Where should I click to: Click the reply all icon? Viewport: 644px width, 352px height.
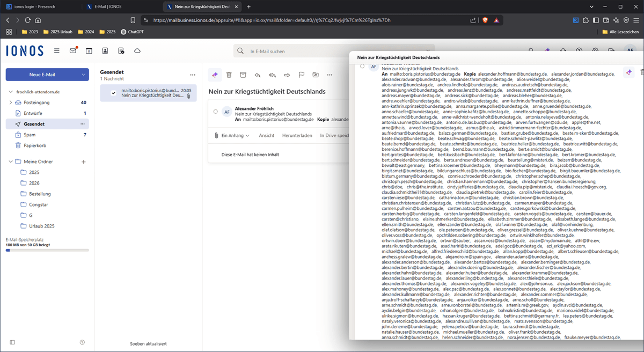(272, 75)
